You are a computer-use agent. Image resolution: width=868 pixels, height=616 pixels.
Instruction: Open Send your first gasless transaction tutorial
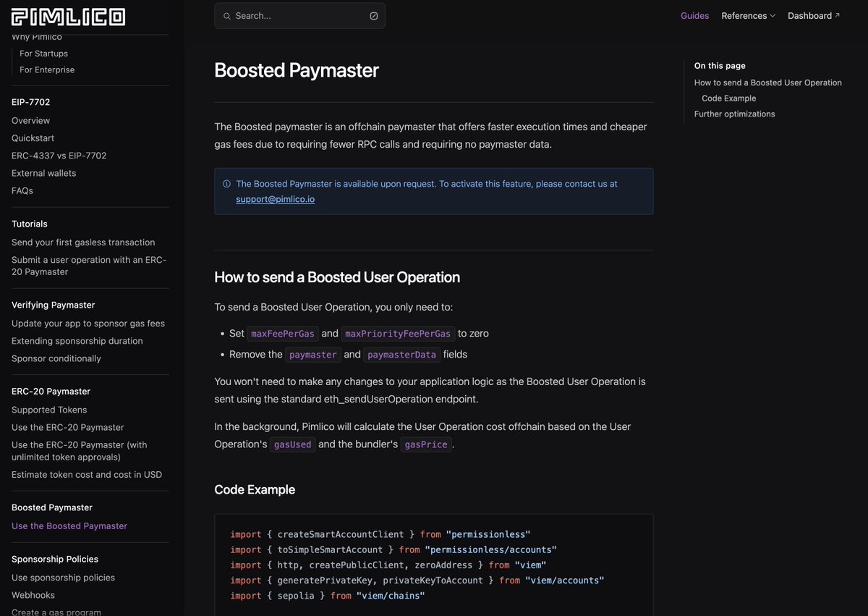click(83, 242)
